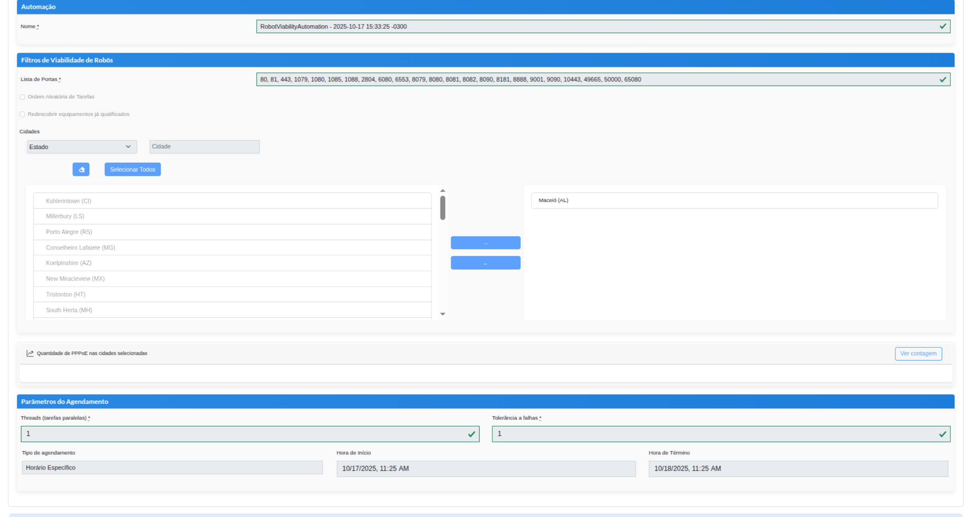Enable Ordem Aleatória de Tarefas checkbox

[22, 97]
